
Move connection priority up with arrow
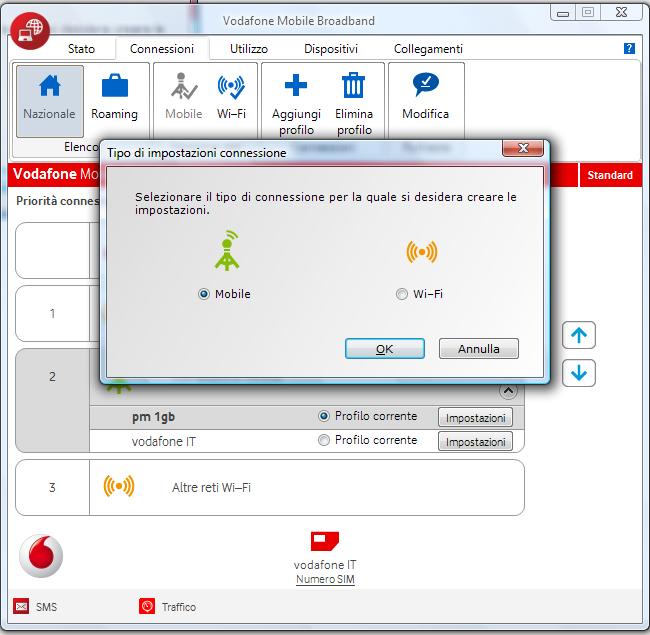pyautogui.click(x=579, y=335)
